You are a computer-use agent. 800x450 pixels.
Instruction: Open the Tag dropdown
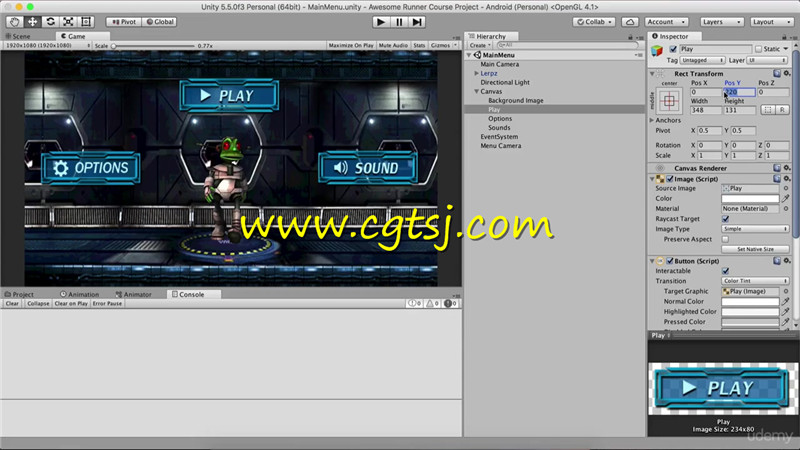[702, 60]
